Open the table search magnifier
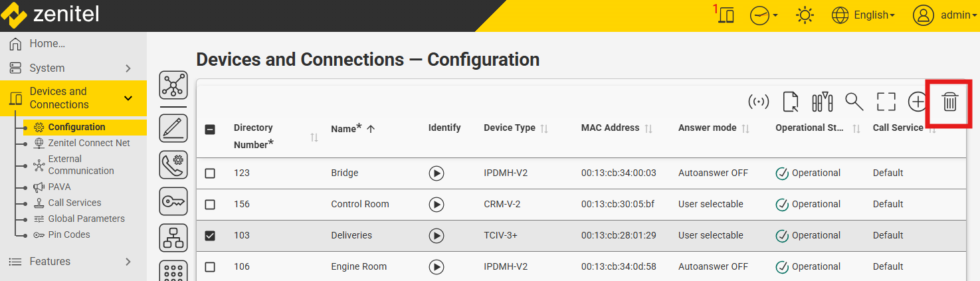 coord(854,102)
